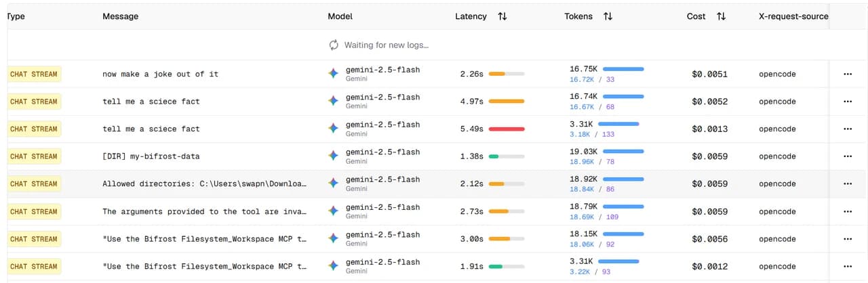Click the Message column header
The height and width of the screenshot is (283, 868).
point(121,16)
